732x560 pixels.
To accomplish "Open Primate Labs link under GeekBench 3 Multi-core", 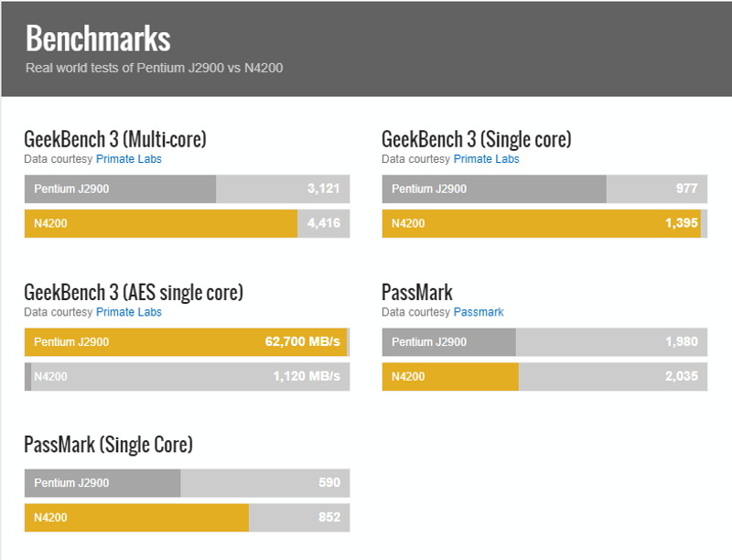I will [x=129, y=159].
